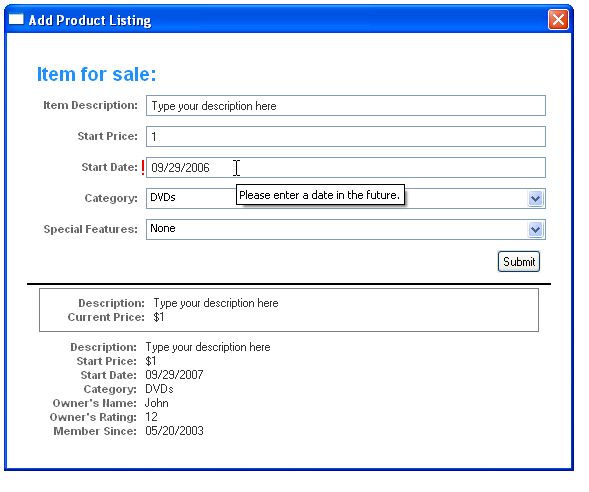
Task: Click the Owner's Rating value 12
Action: click(x=151, y=417)
